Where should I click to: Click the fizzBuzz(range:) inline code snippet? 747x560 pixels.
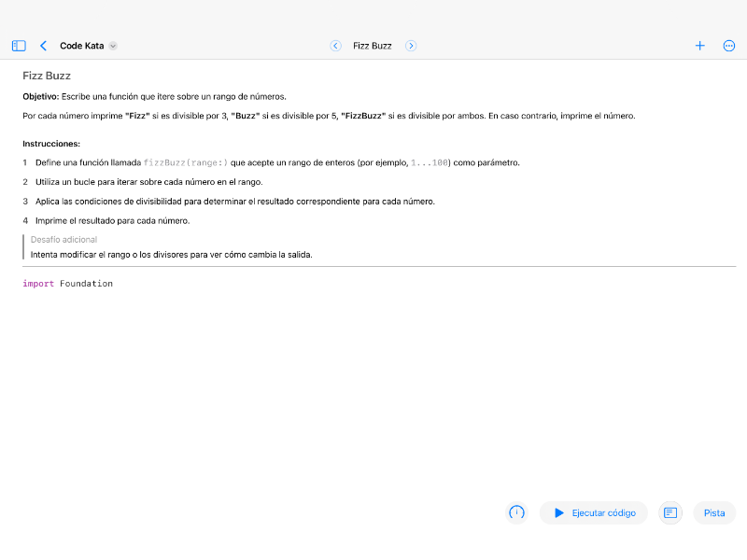[187, 161]
